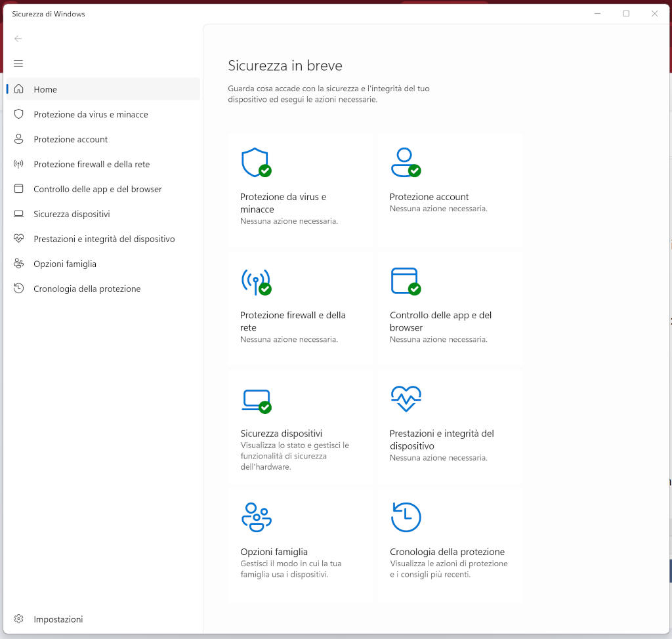The height and width of the screenshot is (639, 672).
Task: Open Protezione account from the sidebar
Action: [103, 139]
